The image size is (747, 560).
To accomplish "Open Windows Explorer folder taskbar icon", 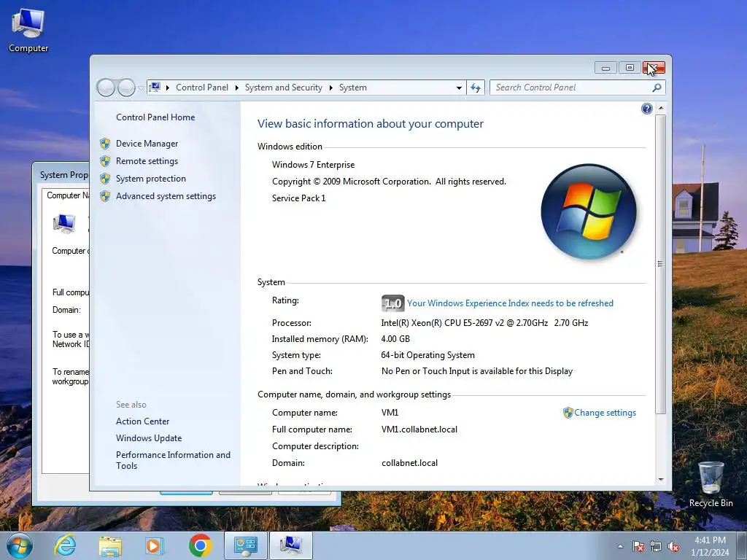I will [x=110, y=545].
